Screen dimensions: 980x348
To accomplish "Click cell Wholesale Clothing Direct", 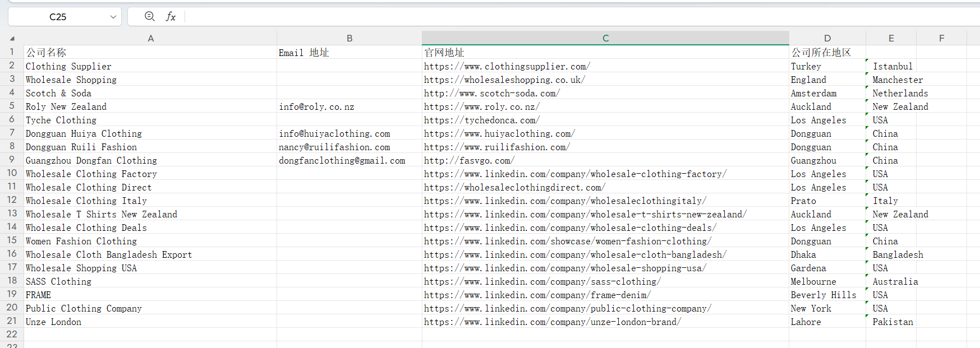I will [x=150, y=187].
